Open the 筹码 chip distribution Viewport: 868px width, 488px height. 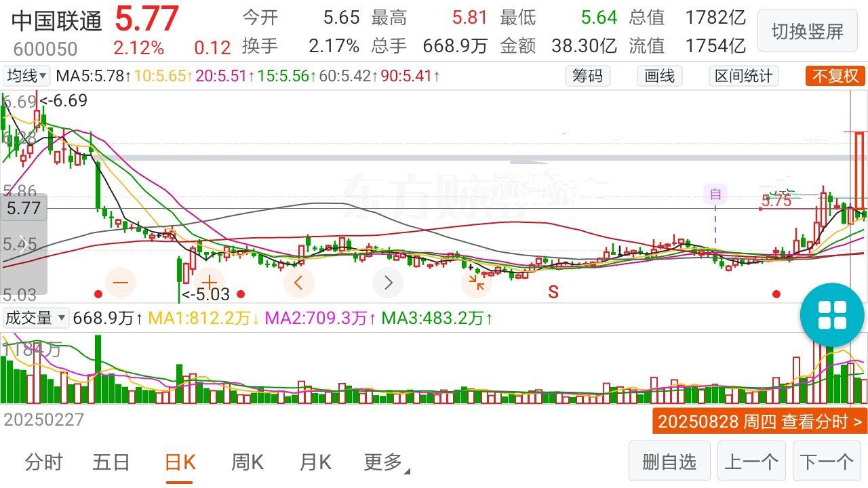[x=587, y=76]
